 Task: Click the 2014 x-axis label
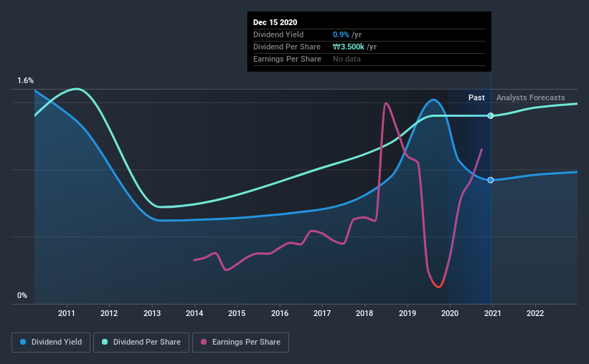point(194,313)
